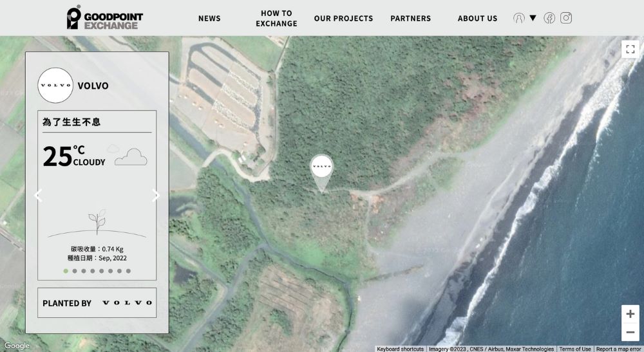Zoom out on the map
644x352 pixels.
pos(630,332)
